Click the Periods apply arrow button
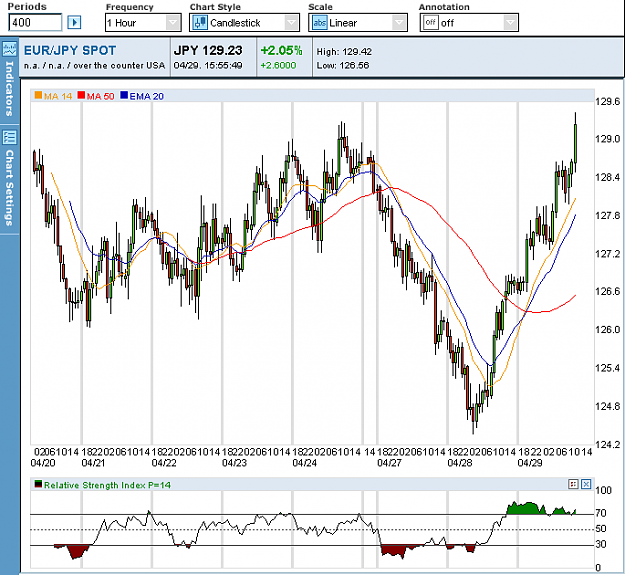The image size is (625, 575). click(x=74, y=22)
